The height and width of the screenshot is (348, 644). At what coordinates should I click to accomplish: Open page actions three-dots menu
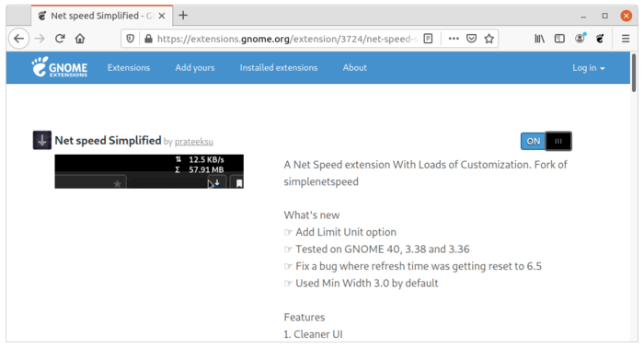coord(454,39)
